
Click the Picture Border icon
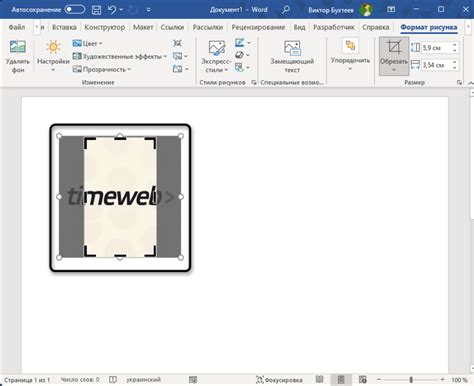tap(239, 43)
